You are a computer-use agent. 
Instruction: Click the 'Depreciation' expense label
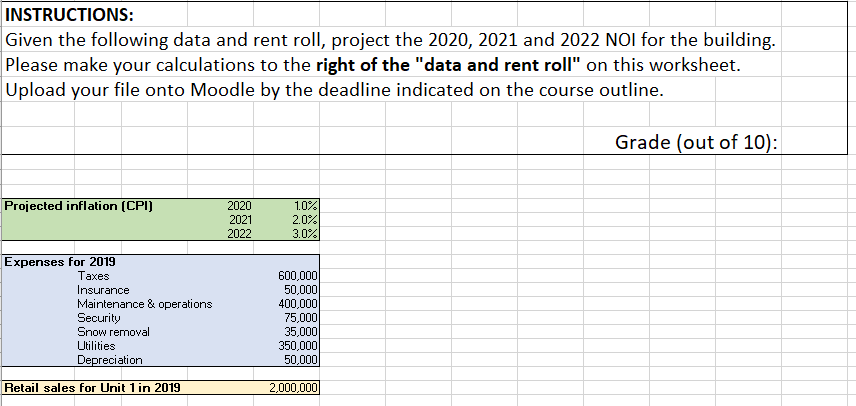coord(110,360)
